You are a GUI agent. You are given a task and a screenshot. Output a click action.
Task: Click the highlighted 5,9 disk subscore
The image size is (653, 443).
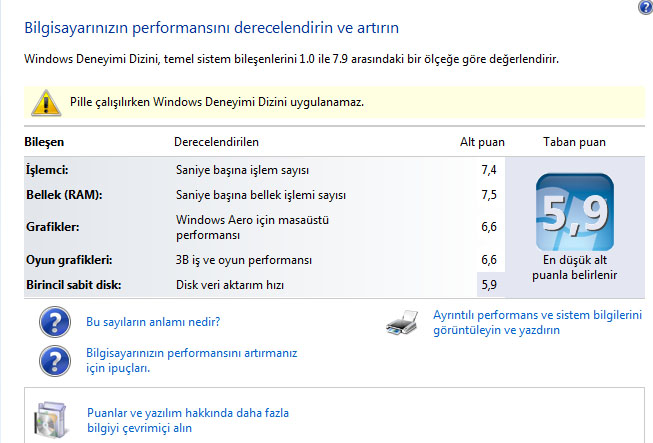(489, 285)
